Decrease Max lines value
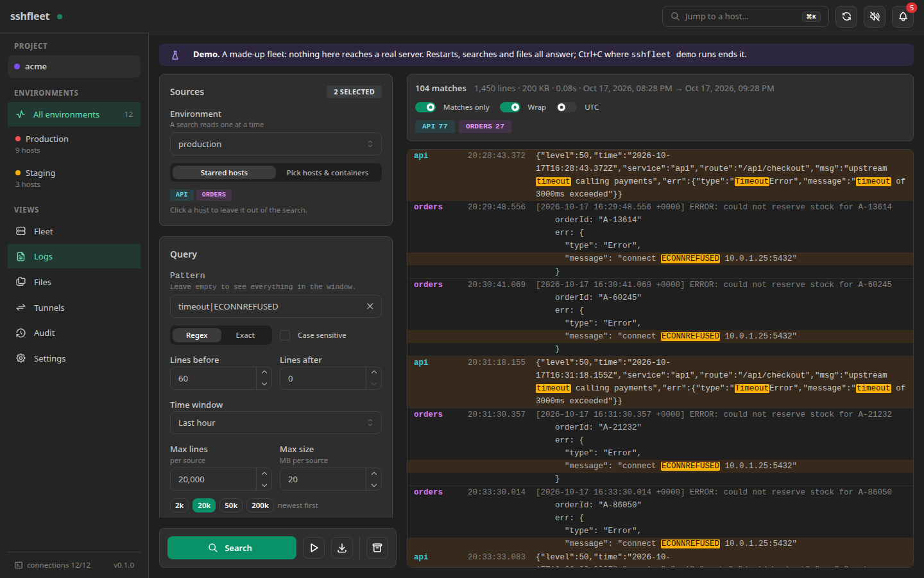924x578 pixels. 264,485
